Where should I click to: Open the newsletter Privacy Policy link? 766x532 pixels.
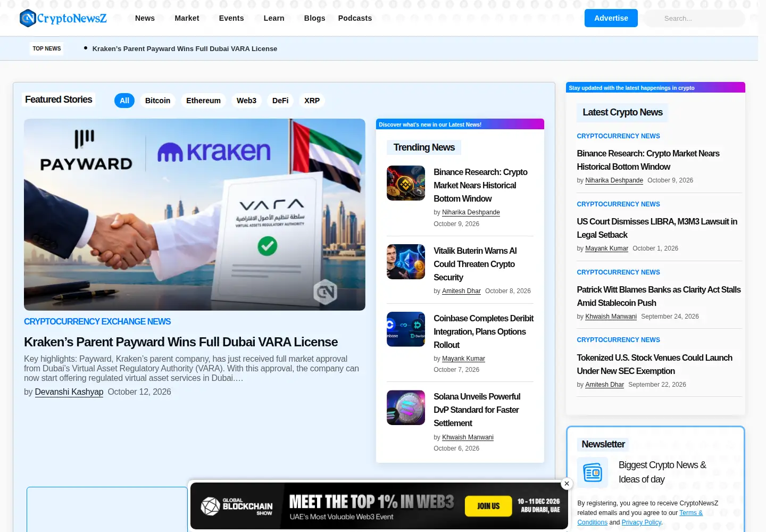(x=641, y=522)
